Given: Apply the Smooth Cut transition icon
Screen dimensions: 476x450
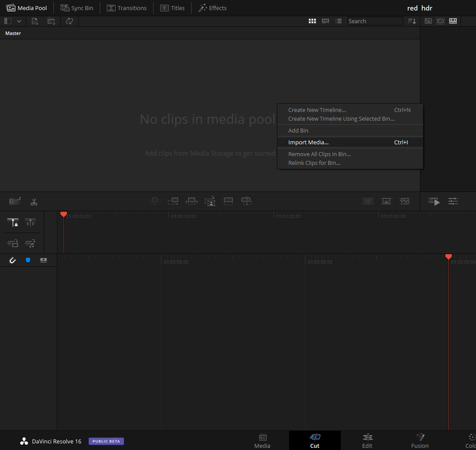Looking at the screenshot, I should tap(405, 201).
